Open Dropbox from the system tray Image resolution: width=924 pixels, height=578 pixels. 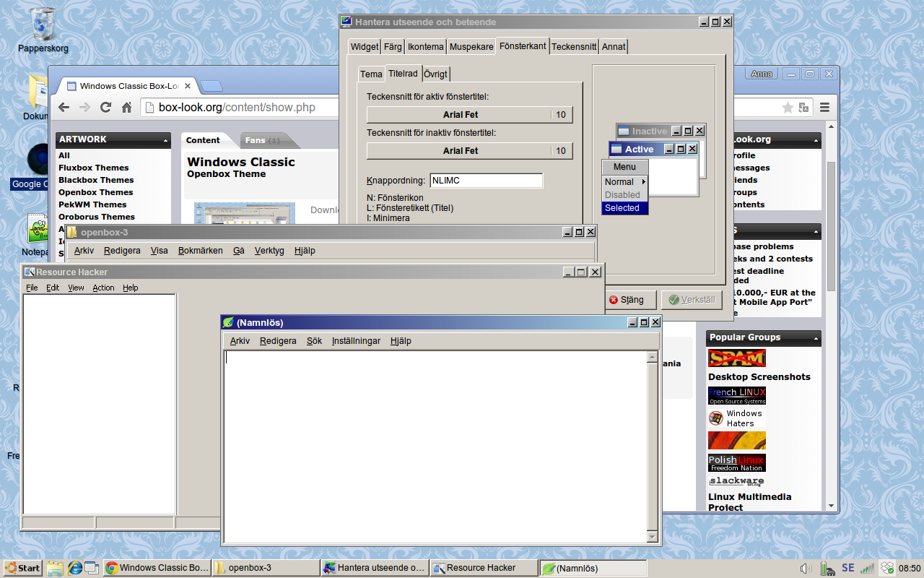[886, 568]
